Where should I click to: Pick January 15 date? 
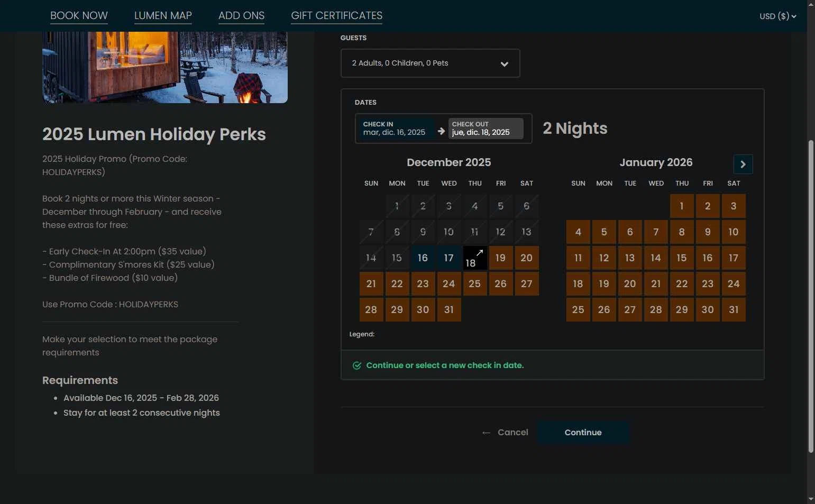(x=682, y=258)
